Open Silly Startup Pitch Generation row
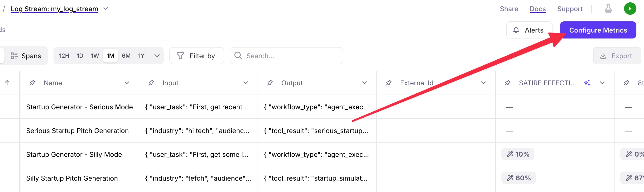The width and height of the screenshot is (644, 192). (x=80, y=178)
